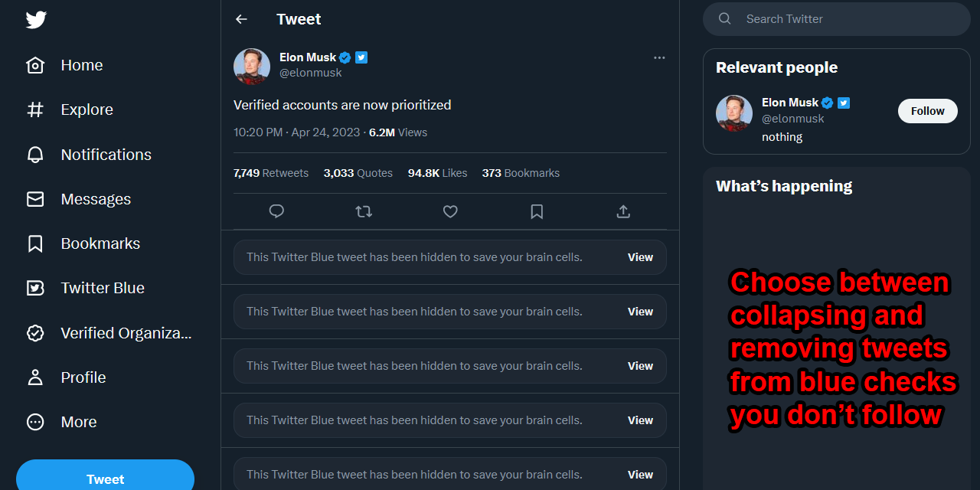View the third hidden Twitter Blue tweet
The height and width of the screenshot is (490, 980).
[640, 366]
